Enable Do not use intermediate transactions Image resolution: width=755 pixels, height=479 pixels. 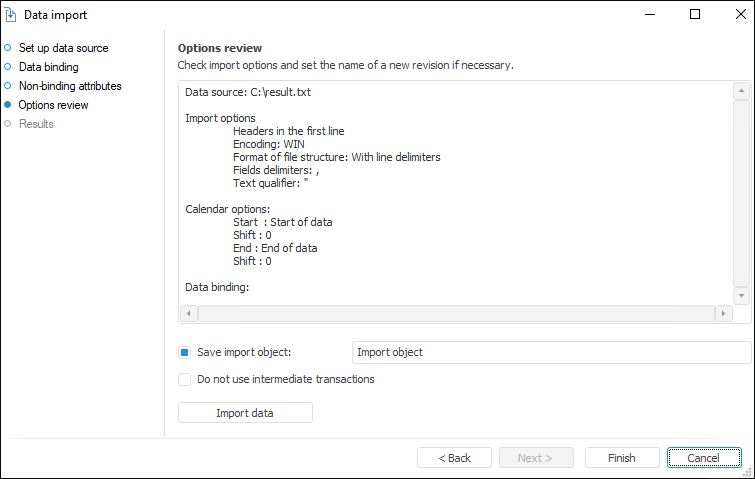[x=184, y=379]
